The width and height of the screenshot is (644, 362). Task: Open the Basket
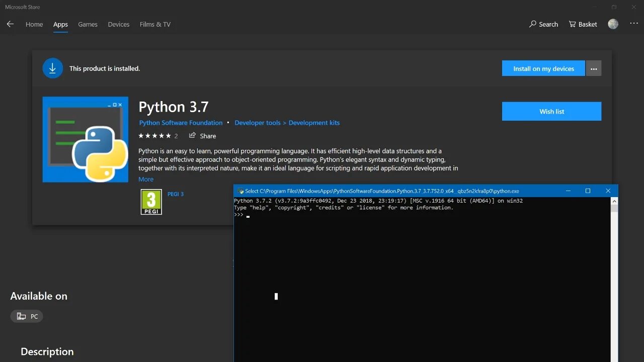pyautogui.click(x=583, y=24)
